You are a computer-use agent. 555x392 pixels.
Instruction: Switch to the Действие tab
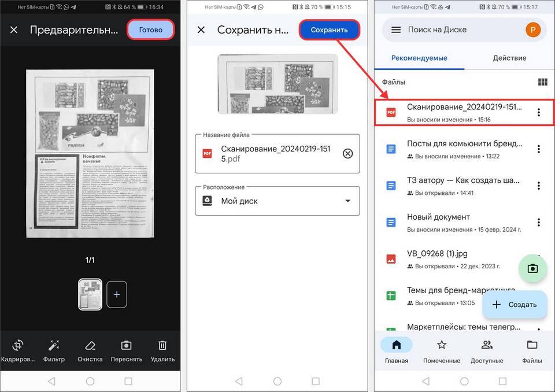click(x=509, y=58)
